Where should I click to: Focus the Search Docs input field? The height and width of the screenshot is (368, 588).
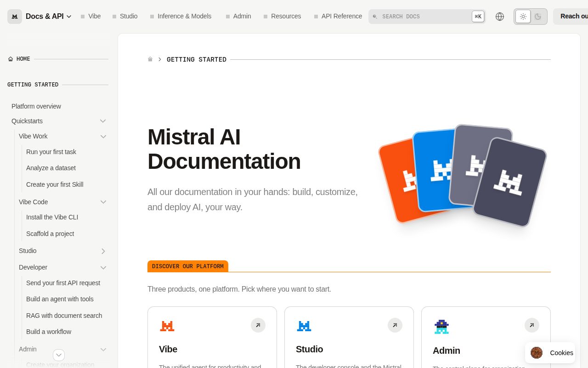click(x=427, y=17)
